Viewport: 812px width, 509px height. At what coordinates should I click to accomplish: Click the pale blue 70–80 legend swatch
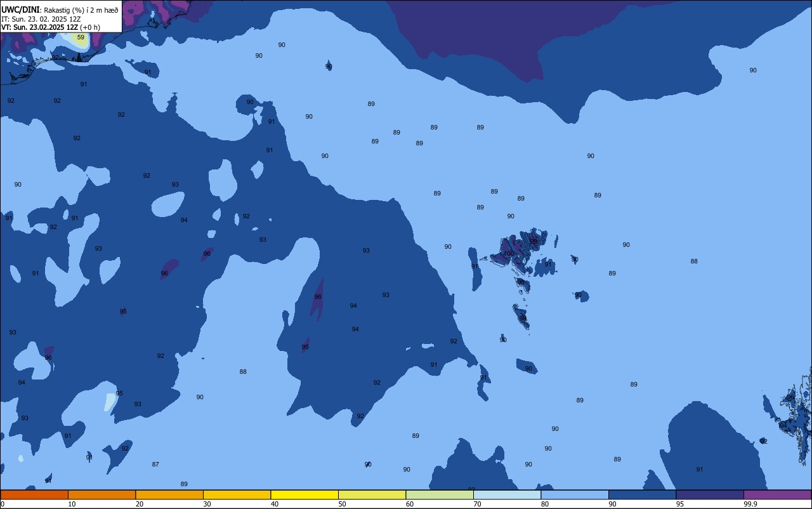(507, 494)
